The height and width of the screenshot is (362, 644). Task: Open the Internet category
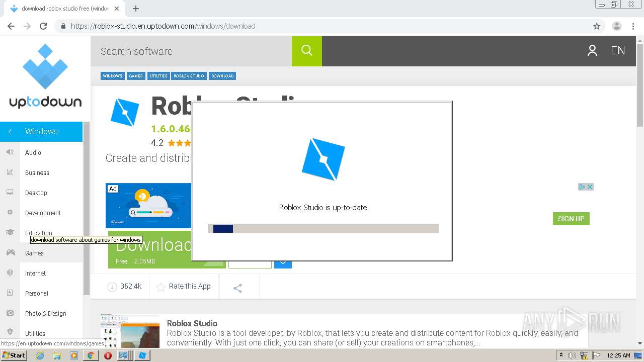pyautogui.click(x=35, y=273)
